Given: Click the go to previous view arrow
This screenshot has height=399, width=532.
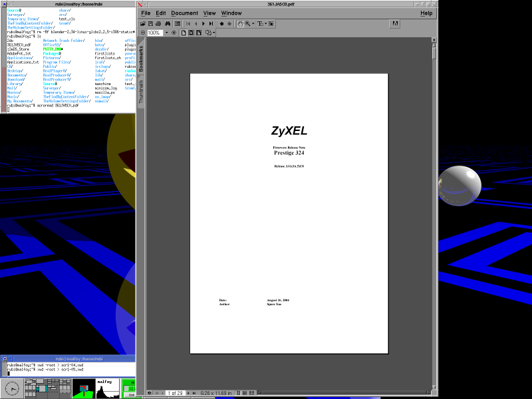Looking at the screenshot, I should pyautogui.click(x=221, y=24).
